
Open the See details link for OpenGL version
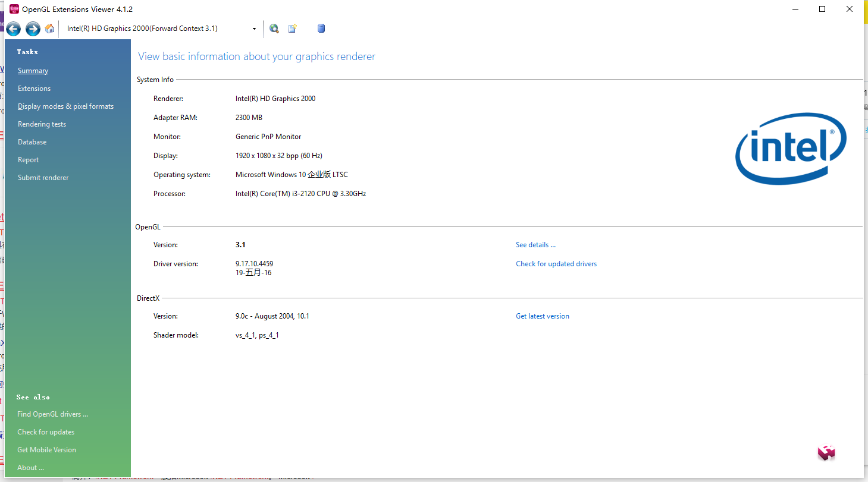[535, 244]
